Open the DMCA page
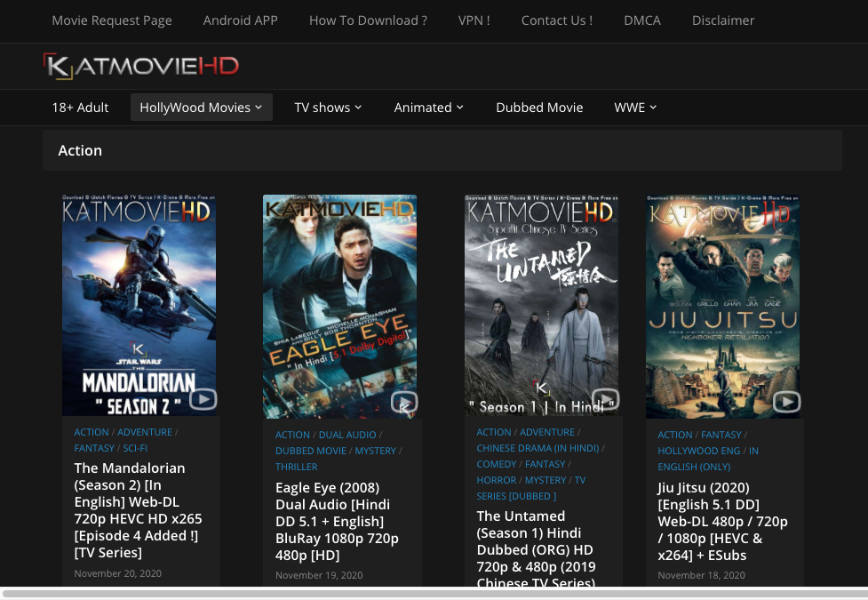This screenshot has width=868, height=600. [642, 20]
